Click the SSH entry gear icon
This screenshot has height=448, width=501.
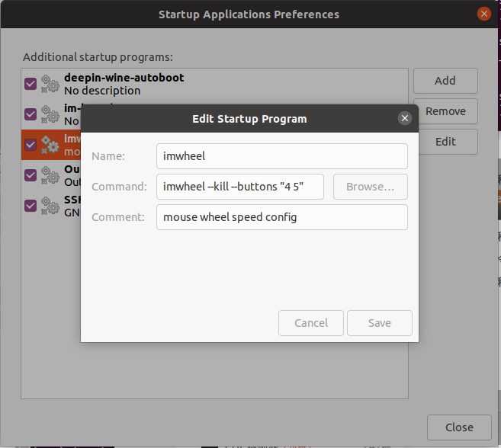tap(50, 205)
